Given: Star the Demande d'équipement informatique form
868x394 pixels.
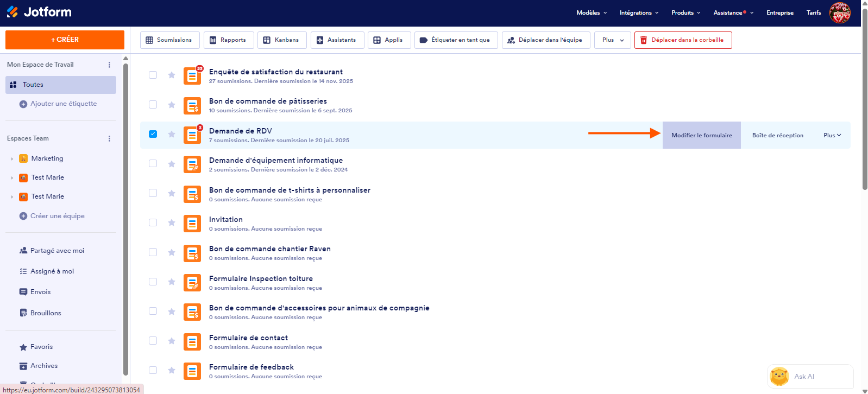Looking at the screenshot, I should [172, 164].
